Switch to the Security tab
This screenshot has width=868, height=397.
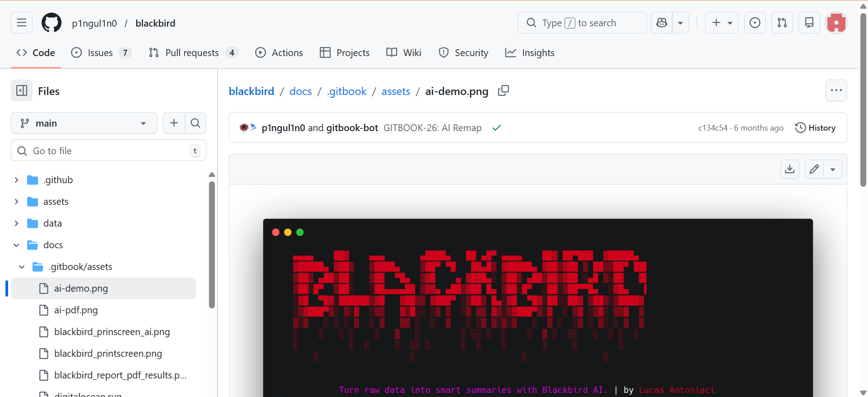click(x=464, y=53)
